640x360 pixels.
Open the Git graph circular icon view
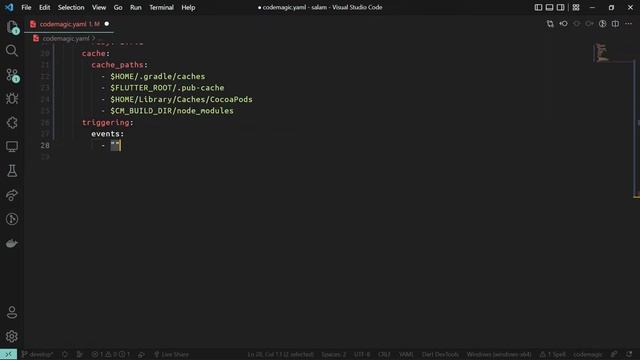[12, 219]
